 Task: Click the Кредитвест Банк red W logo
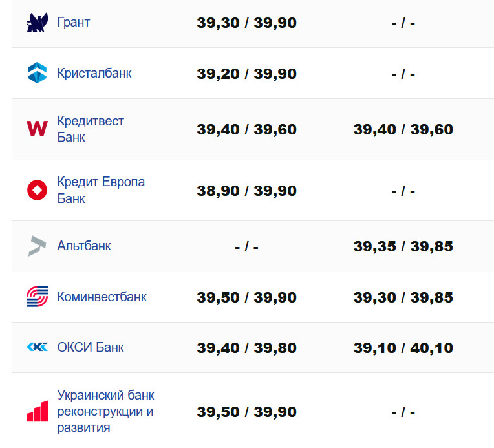[x=37, y=129]
